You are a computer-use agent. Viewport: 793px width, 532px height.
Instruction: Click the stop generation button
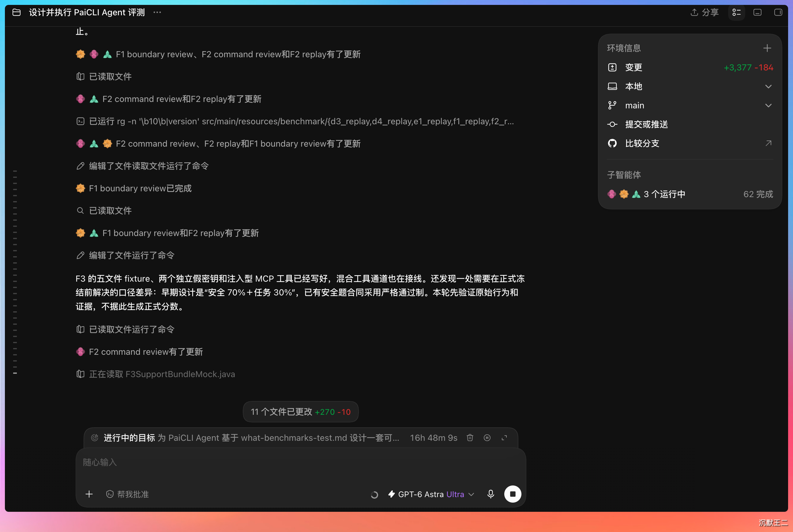click(512, 494)
